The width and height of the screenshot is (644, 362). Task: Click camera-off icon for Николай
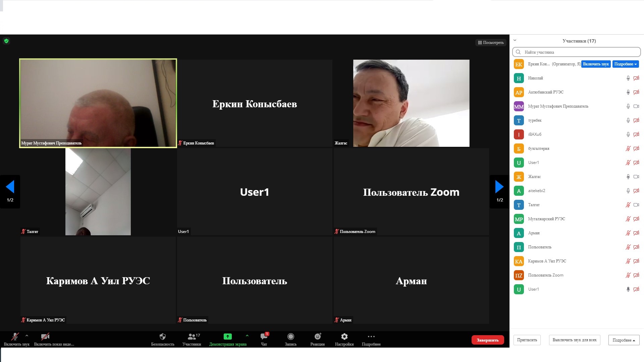[636, 78]
